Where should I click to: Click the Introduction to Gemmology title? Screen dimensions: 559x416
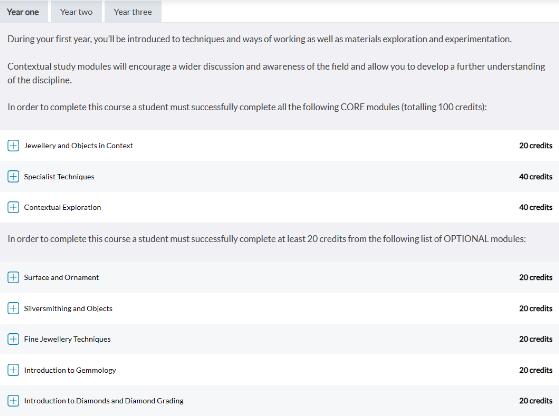point(70,370)
